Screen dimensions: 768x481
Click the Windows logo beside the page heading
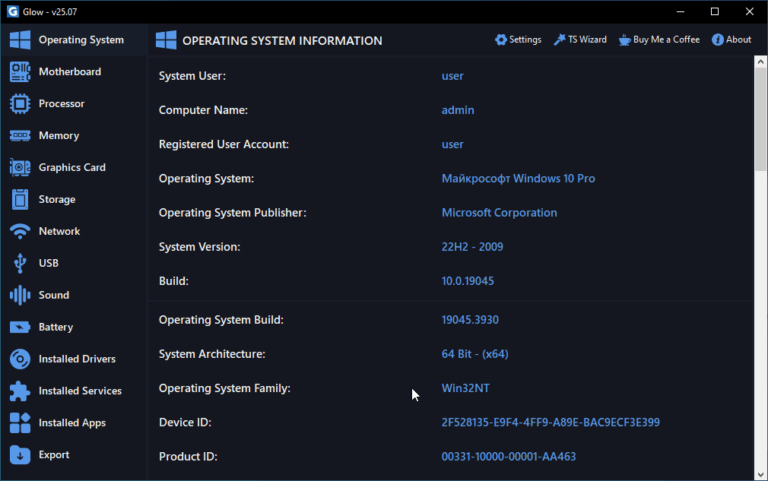166,40
